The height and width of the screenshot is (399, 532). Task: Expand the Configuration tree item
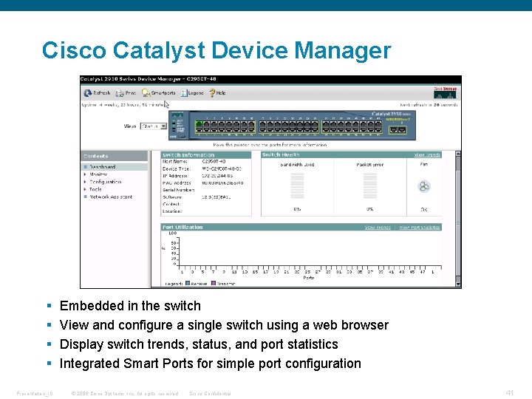(85, 182)
